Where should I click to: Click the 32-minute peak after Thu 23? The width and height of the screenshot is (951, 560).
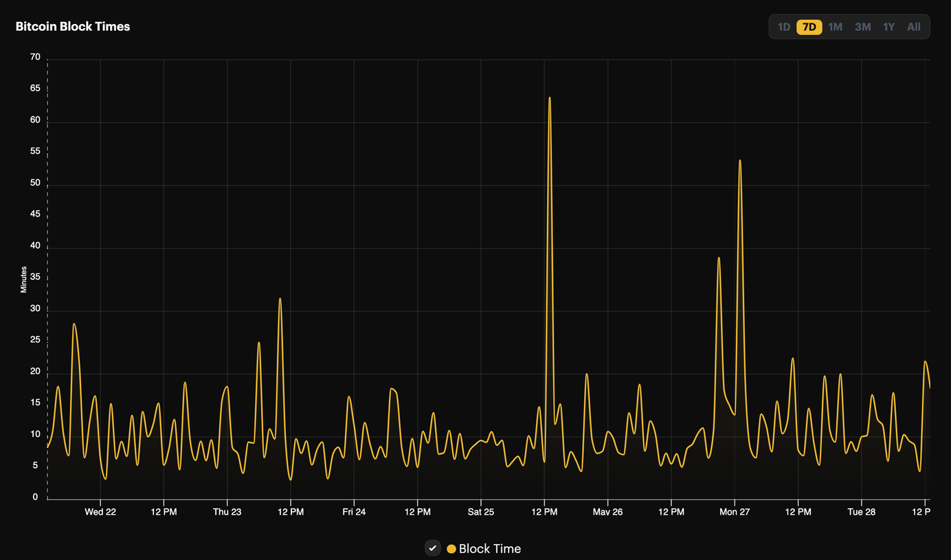(x=280, y=299)
